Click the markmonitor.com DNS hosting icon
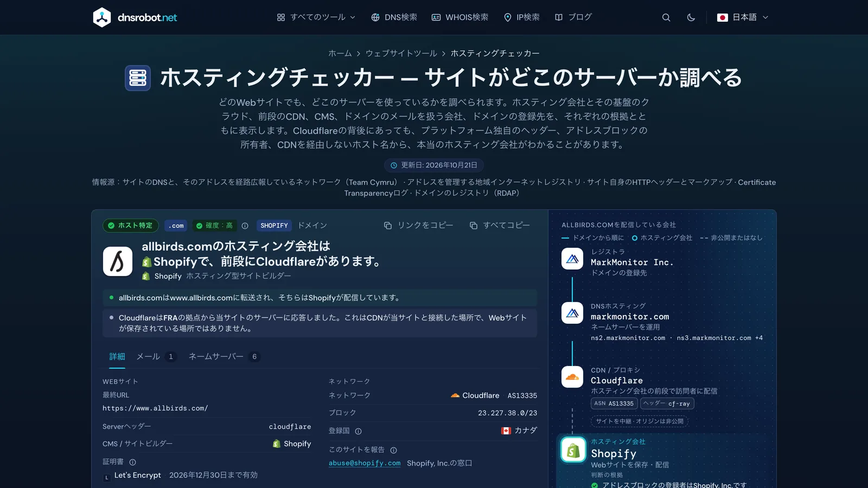The image size is (868, 488). click(572, 313)
